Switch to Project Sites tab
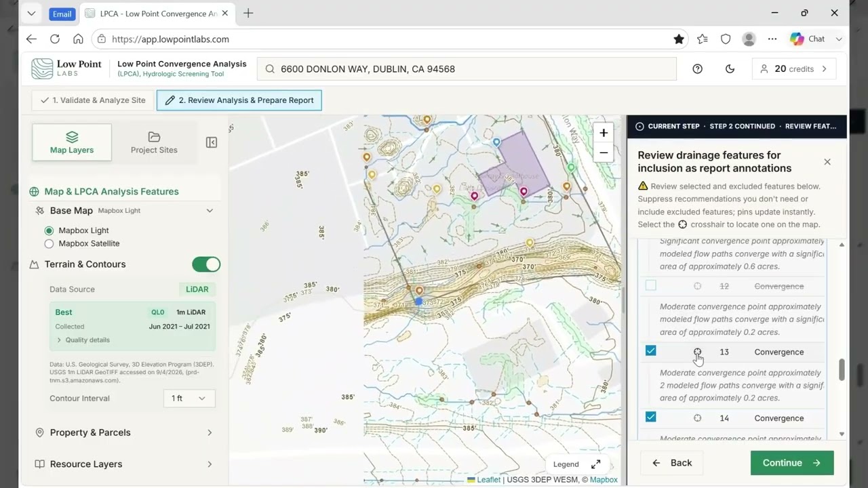Screen dimensions: 868x488 click(x=154, y=142)
